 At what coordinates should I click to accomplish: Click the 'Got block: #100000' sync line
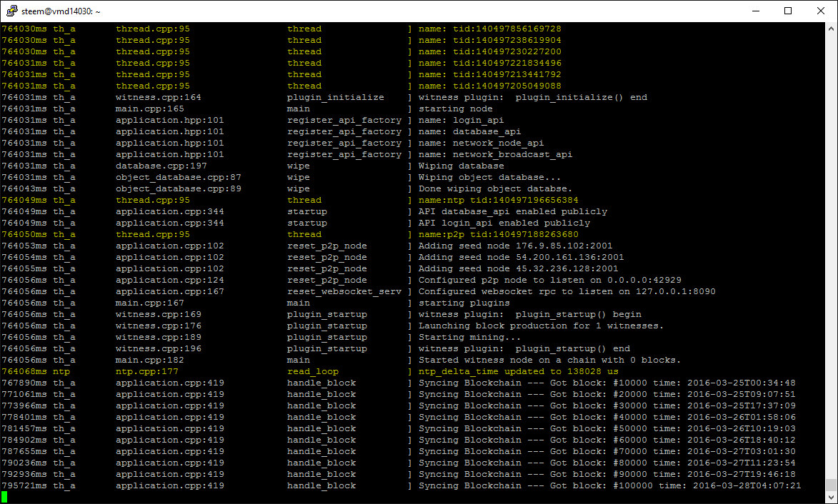[610, 486]
